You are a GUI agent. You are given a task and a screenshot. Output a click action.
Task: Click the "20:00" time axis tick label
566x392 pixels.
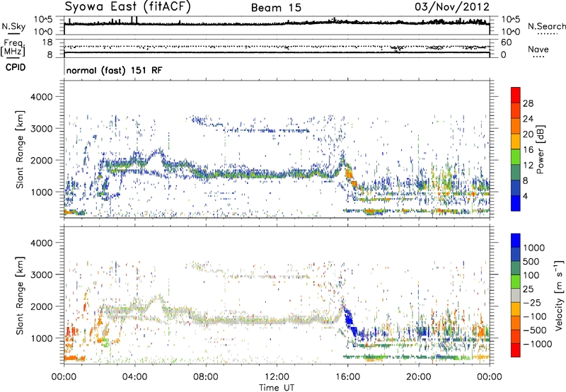418,377
